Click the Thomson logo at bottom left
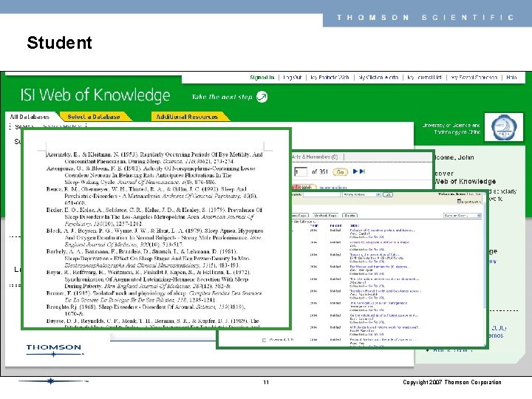The width and height of the screenshot is (532, 399). point(54,349)
